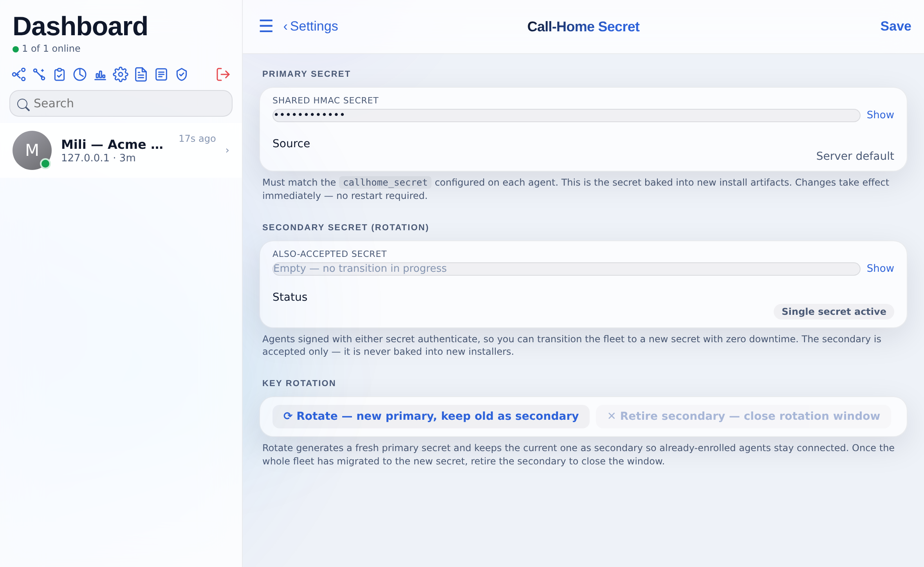Show the shared HMAC secret

pos(880,115)
